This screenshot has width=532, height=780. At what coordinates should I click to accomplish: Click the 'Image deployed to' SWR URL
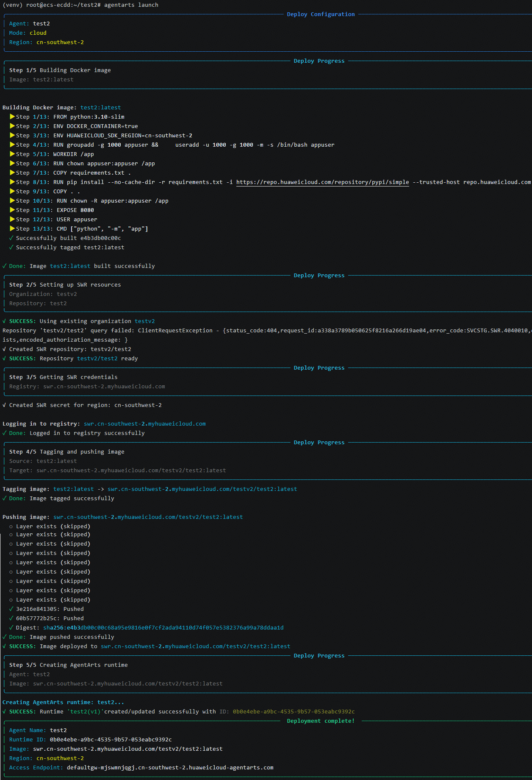tap(196, 646)
